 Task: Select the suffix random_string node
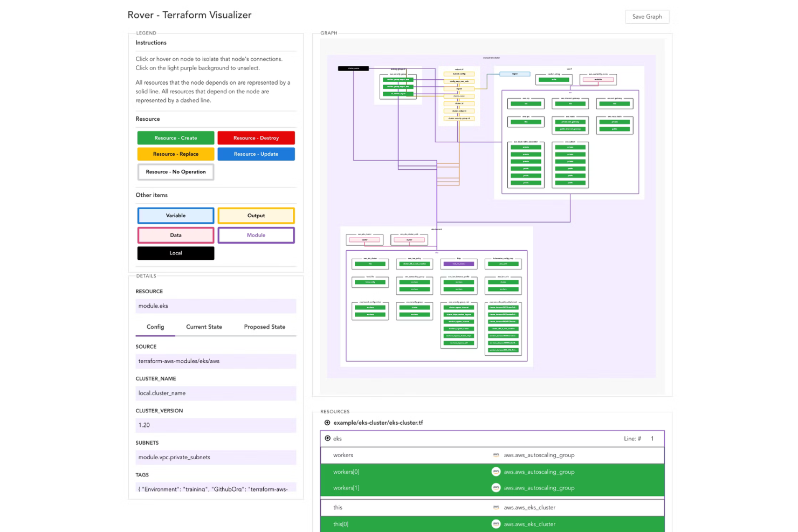(x=553, y=79)
